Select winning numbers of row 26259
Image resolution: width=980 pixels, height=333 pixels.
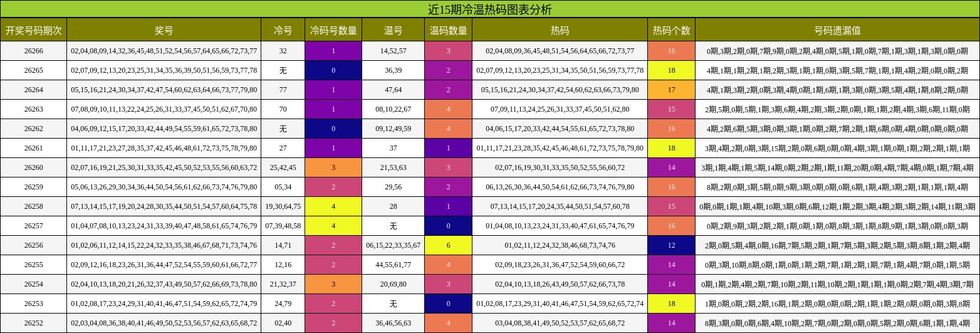pos(164,187)
